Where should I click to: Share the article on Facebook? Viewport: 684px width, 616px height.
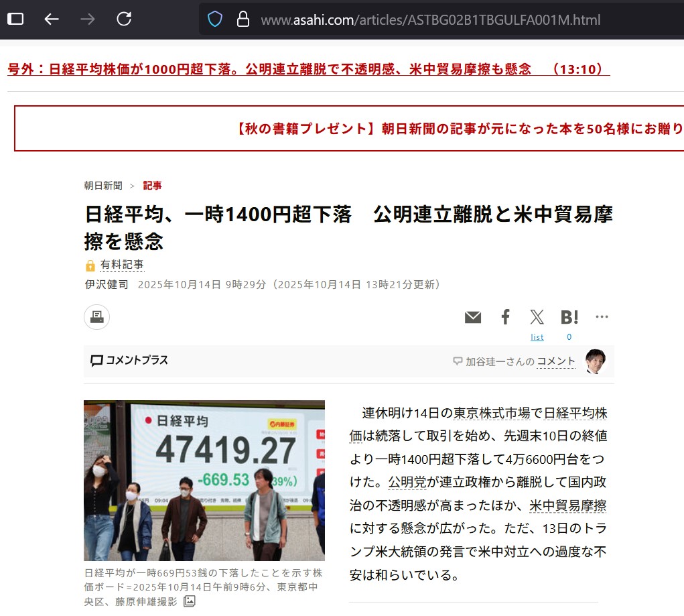[506, 317]
